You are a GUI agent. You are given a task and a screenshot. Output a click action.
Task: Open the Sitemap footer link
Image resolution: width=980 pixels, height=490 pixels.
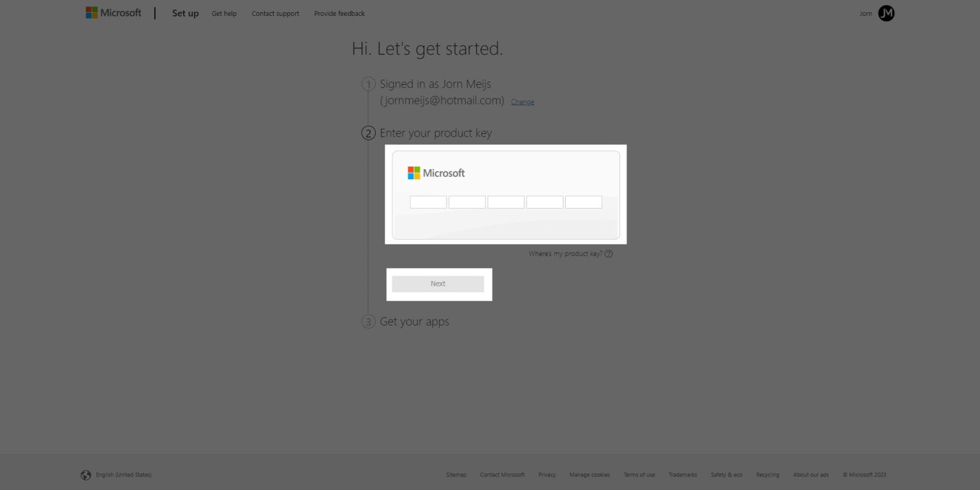point(456,475)
